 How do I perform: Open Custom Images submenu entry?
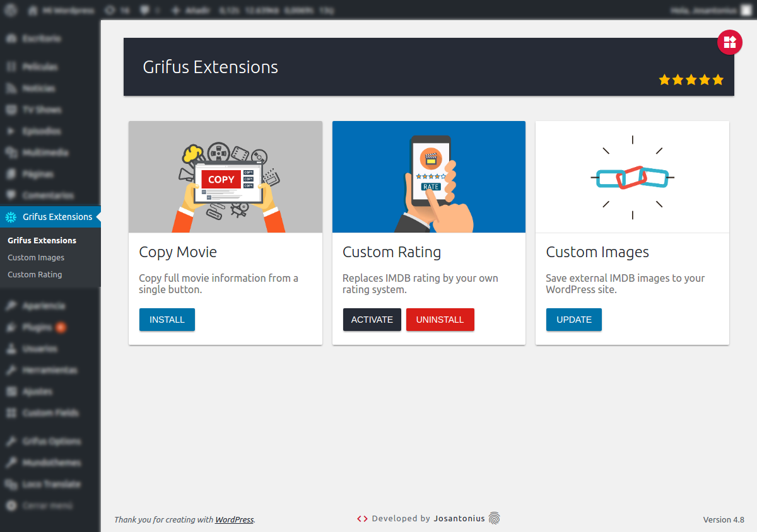click(36, 257)
